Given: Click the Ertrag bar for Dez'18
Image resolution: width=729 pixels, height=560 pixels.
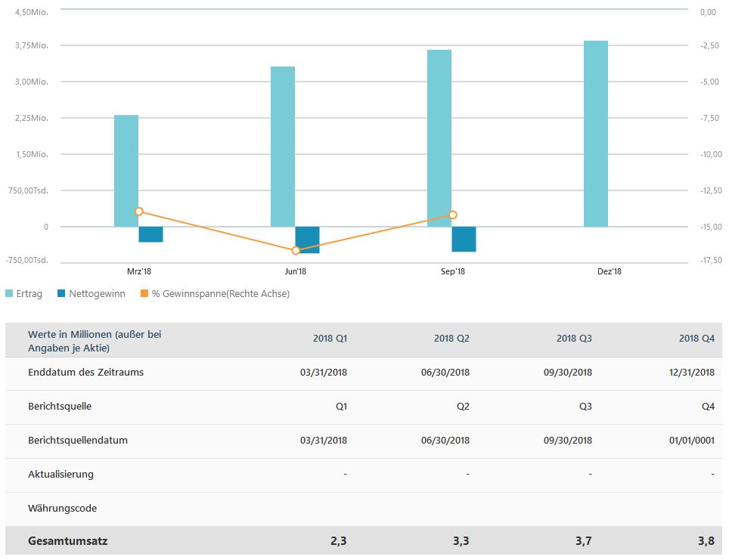Looking at the screenshot, I should tap(596, 134).
